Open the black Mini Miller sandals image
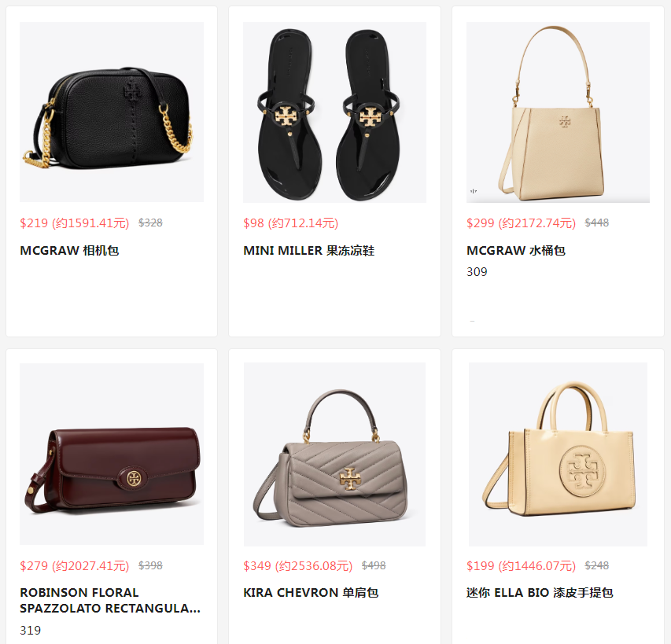Viewport: 671px width, 644px height. click(334, 112)
